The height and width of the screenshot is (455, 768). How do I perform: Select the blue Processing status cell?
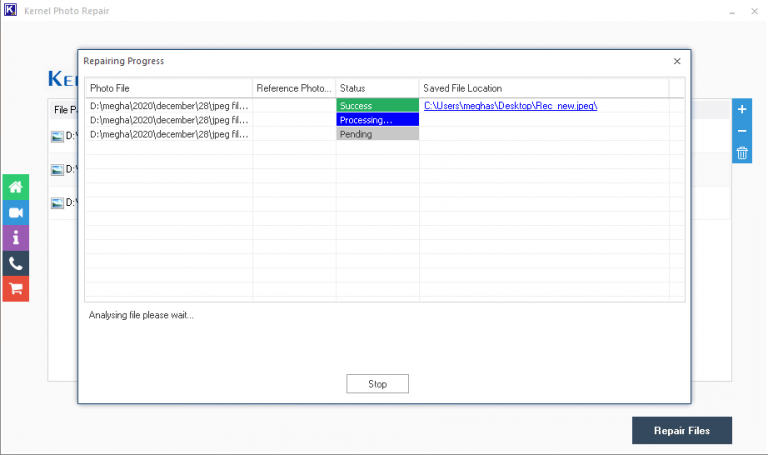(x=377, y=120)
